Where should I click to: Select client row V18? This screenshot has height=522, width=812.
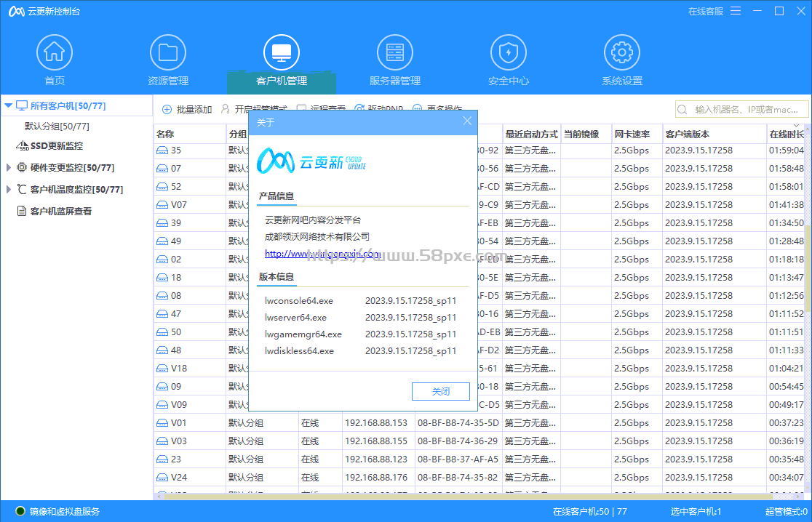479,369
